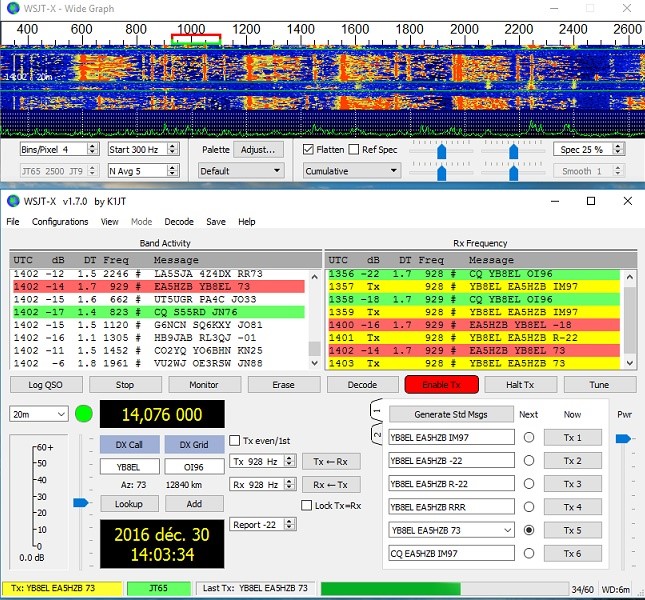The image size is (645, 600).
Task: Click the JT65 mode status indicator
Action: coord(159,588)
